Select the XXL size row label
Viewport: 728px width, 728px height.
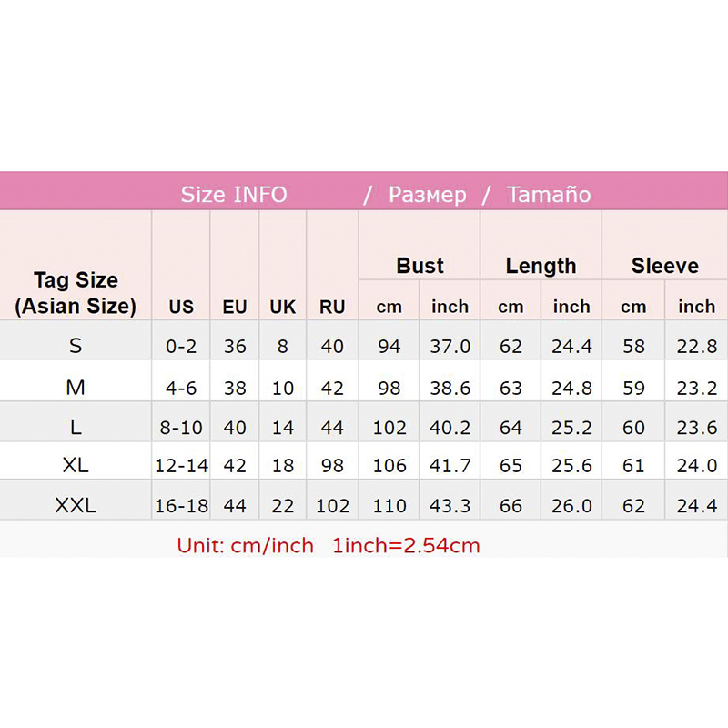pyautogui.click(x=76, y=506)
